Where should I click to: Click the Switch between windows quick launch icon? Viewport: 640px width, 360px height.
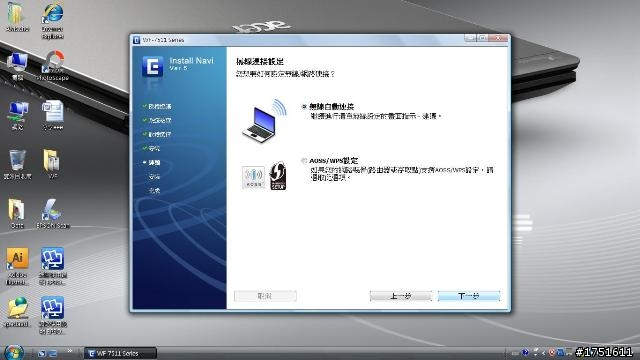(53, 353)
